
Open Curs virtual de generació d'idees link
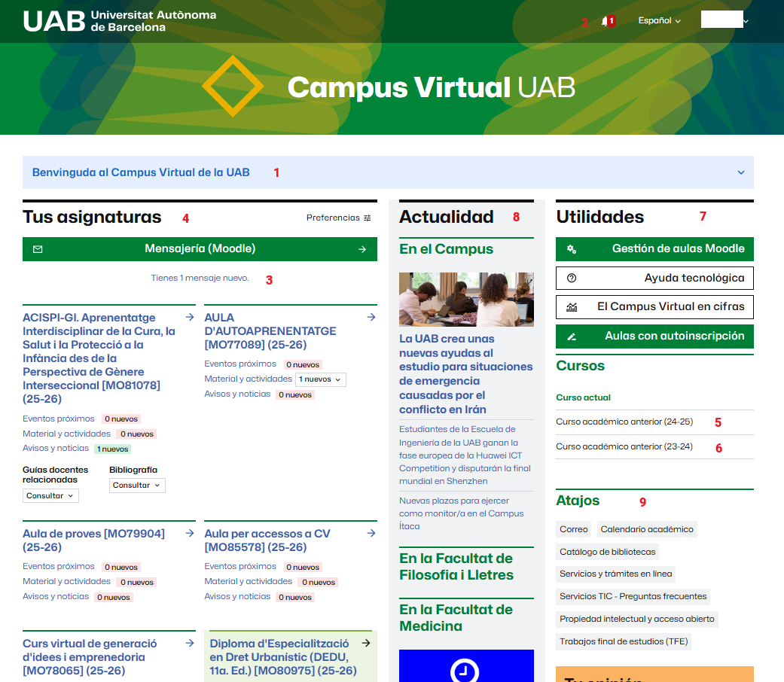click(x=90, y=657)
